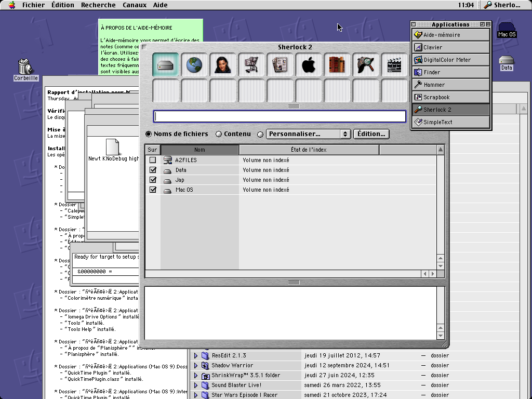Screen dimensions: 532x399
Task: Uncheck the Data volume checkbox
Action: [153, 170]
